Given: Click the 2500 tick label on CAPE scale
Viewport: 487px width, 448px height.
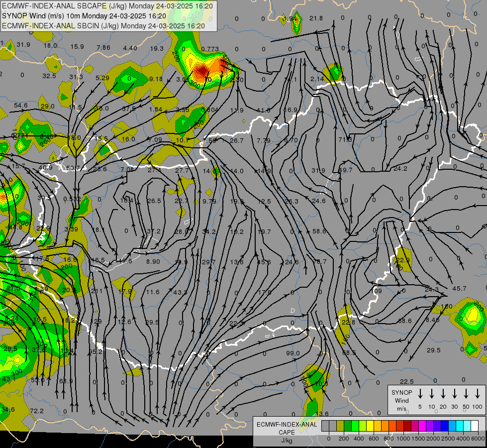Looking at the screenshot, I should (x=448, y=439).
